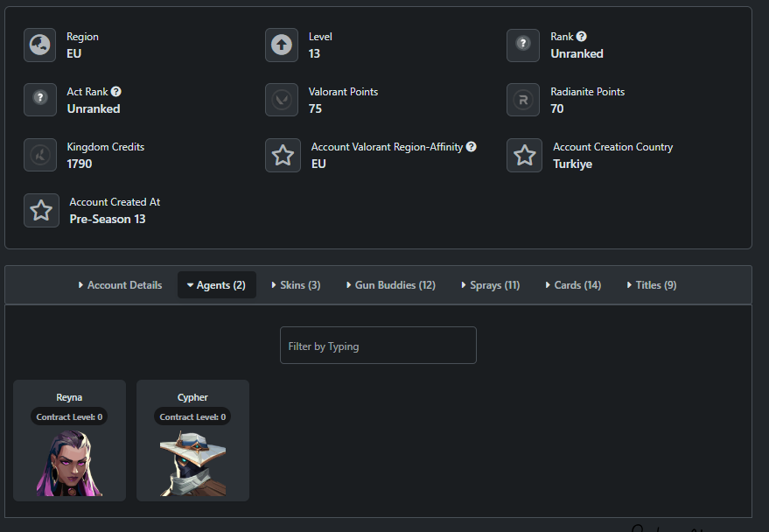Screen dimensions: 769x532
Task: Switch to the Sprays (11) tab
Action: tap(491, 285)
